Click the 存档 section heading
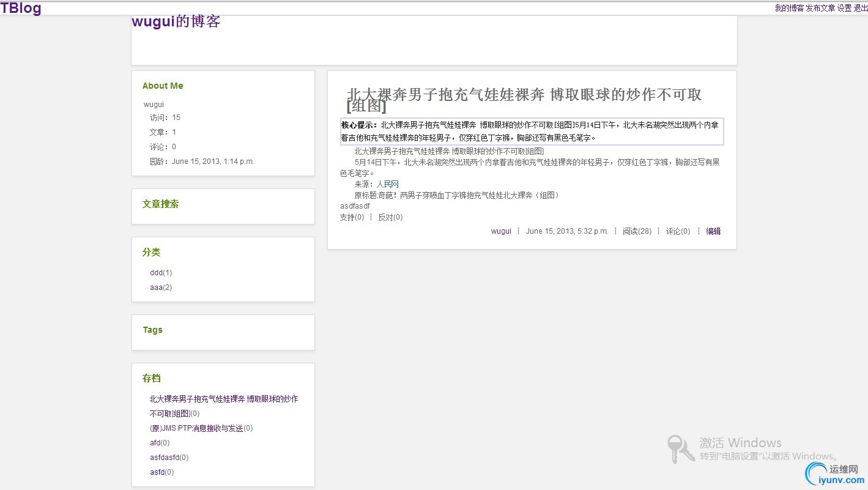The image size is (868, 490). (152, 379)
